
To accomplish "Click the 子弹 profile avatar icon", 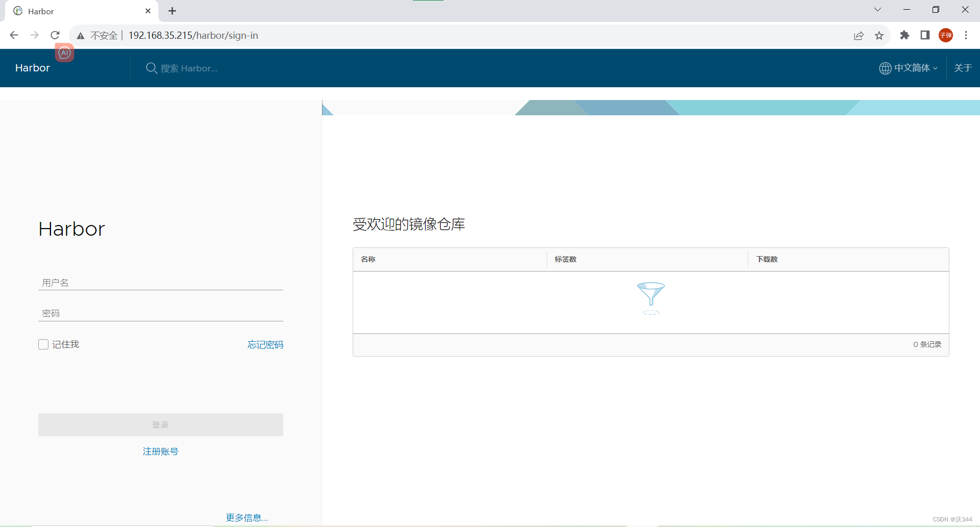I will (945, 35).
